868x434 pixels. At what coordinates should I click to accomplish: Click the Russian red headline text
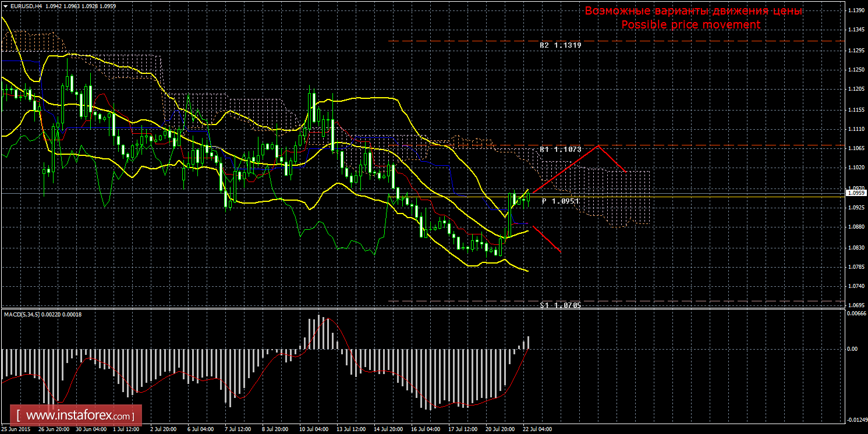tap(693, 11)
